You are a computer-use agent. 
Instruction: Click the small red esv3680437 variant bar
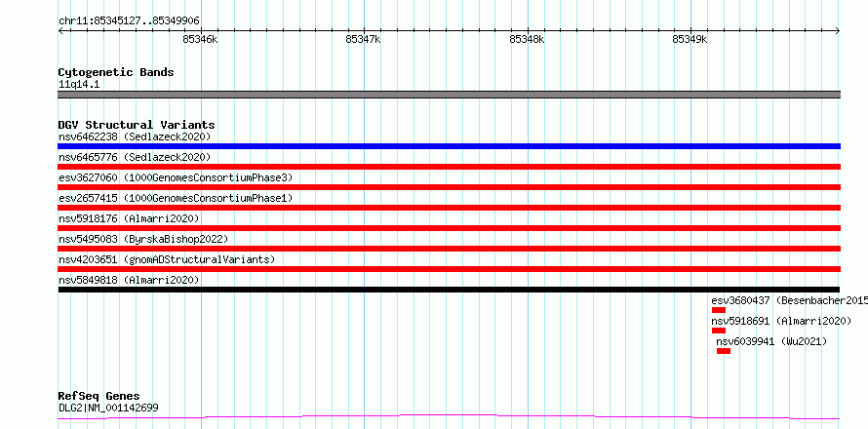[x=719, y=310]
